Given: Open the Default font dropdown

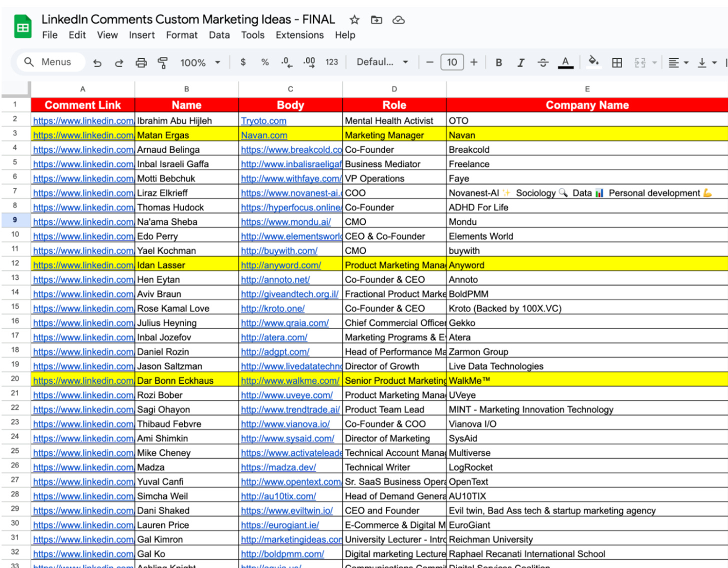Looking at the screenshot, I should pyautogui.click(x=382, y=62).
